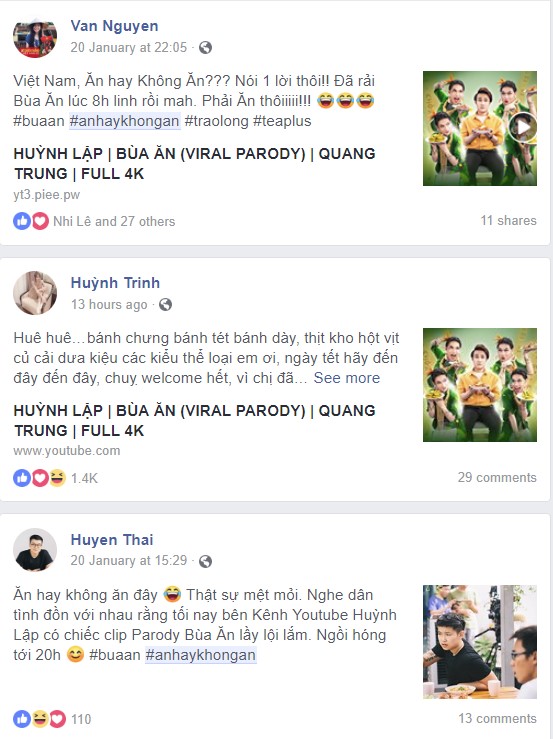The image size is (553, 739).
Task: Open Huyen Thai's profile avatar
Action: coord(35,550)
